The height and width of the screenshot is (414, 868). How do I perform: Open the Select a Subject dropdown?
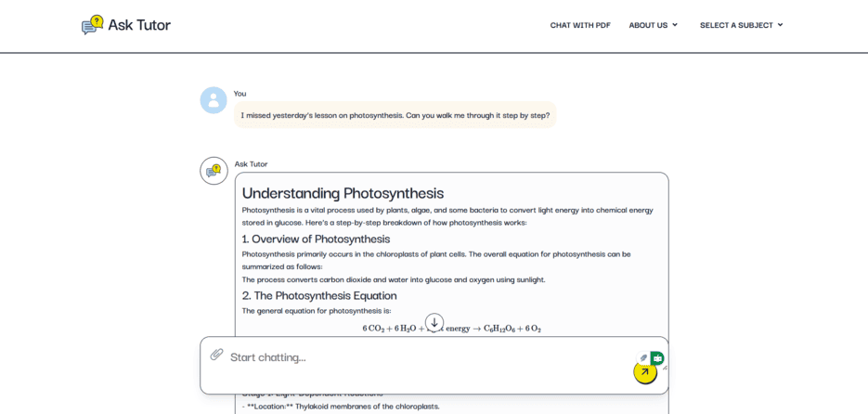pos(741,25)
